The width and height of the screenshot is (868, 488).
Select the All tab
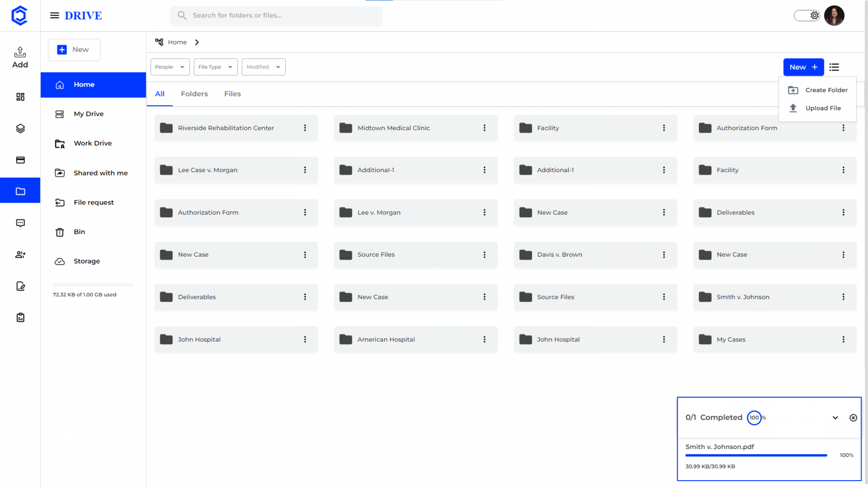click(x=160, y=94)
